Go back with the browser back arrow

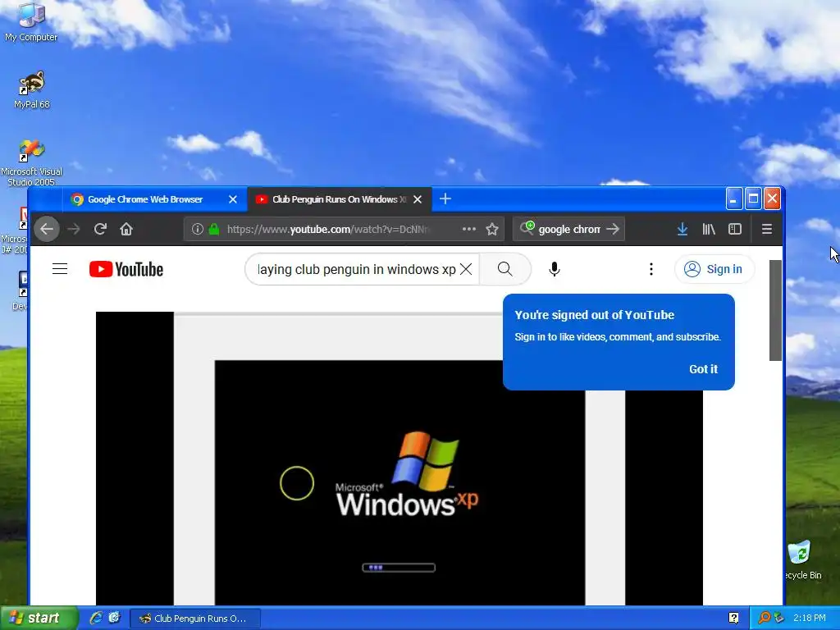(47, 230)
